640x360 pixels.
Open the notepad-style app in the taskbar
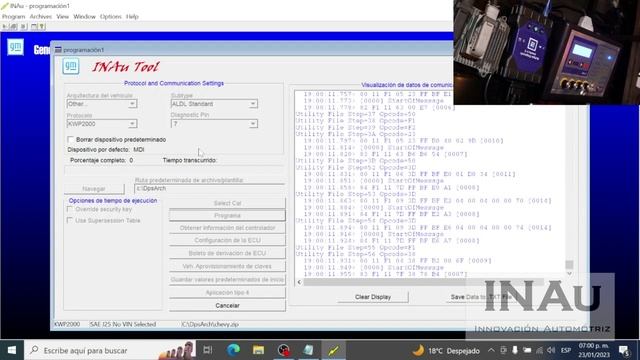(x=309, y=350)
